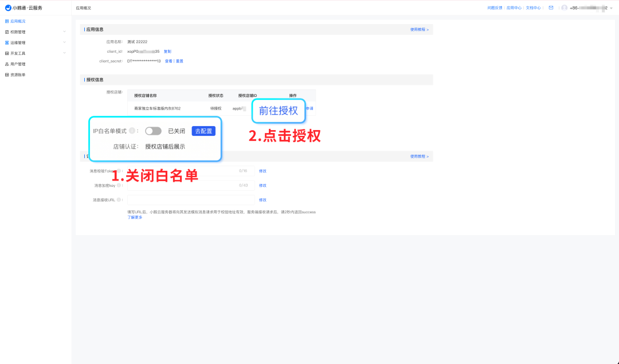Viewport: 619px width, 364px height.
Task: Click 重置 next to client_secret
Action: point(179,61)
